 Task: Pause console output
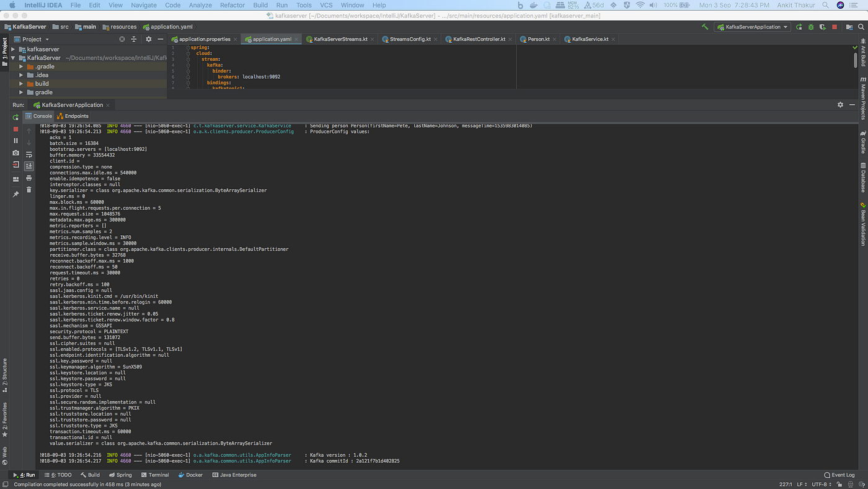pyautogui.click(x=16, y=140)
